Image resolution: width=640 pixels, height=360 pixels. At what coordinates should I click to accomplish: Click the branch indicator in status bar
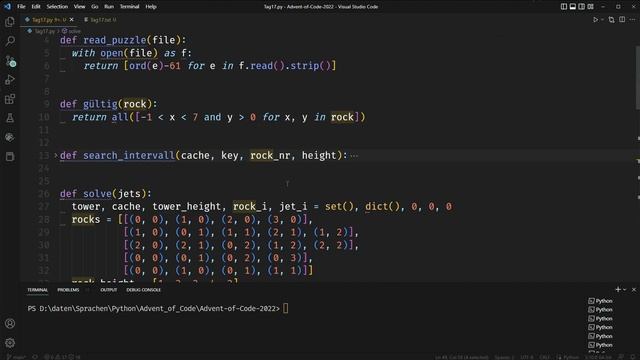pos(16,357)
